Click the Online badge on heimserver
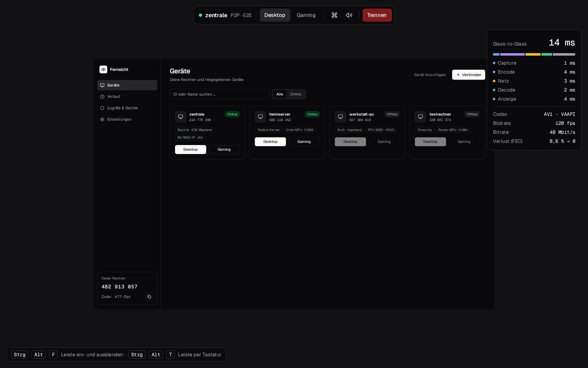 (x=312, y=114)
